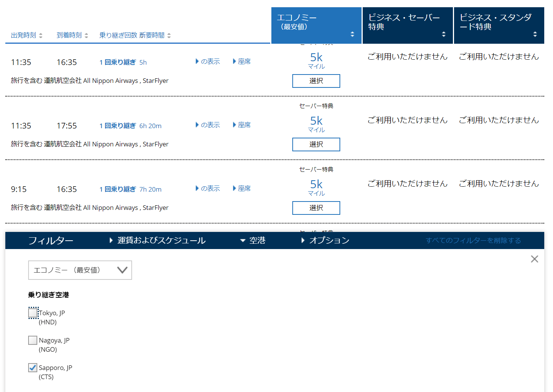This screenshot has height=392, width=553.
Task: Check the Tokyo, JP (HND) checkbox
Action: tap(33, 313)
